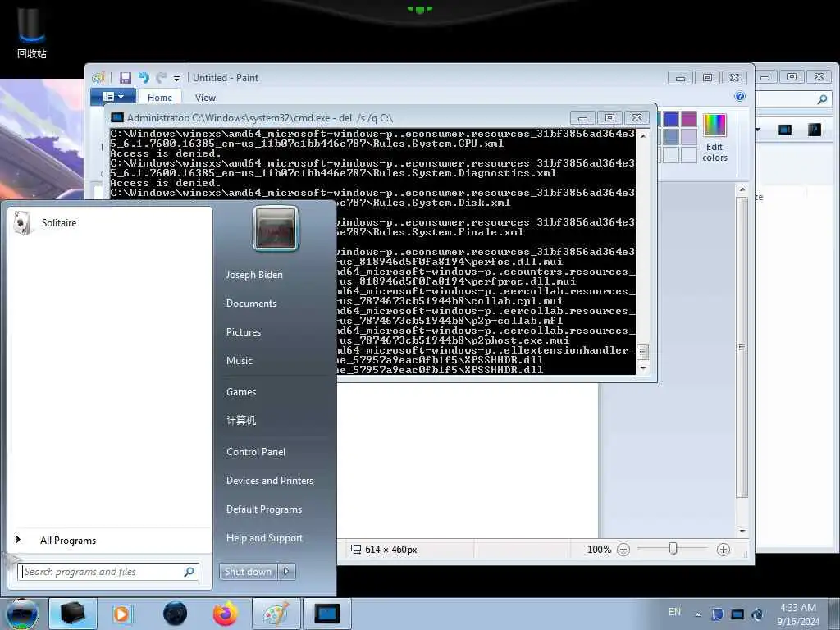Open Default Programs from Start menu
This screenshot has width=840, height=630.
click(x=264, y=509)
